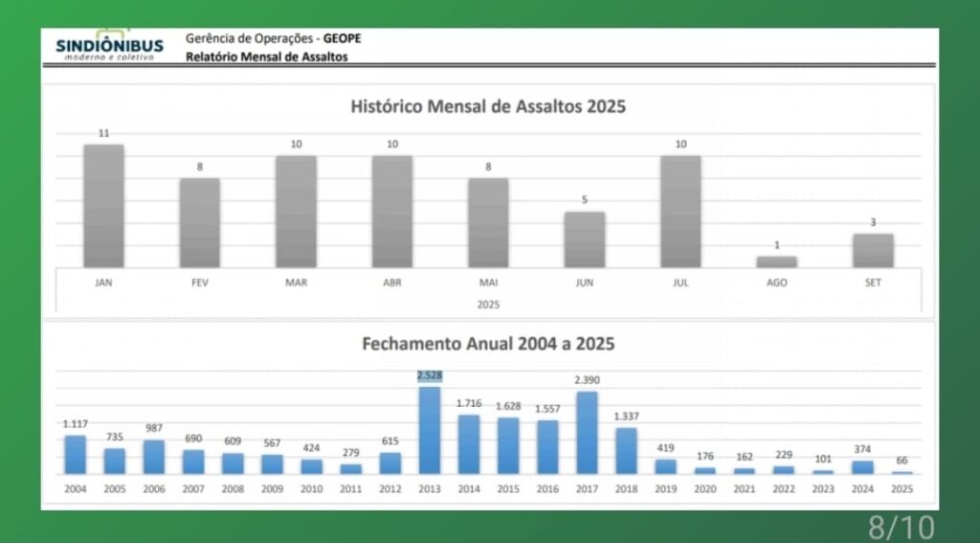980x543 pixels.
Task: Click the Relatório Mensal de Assaltos heading
Action: pos(267,57)
